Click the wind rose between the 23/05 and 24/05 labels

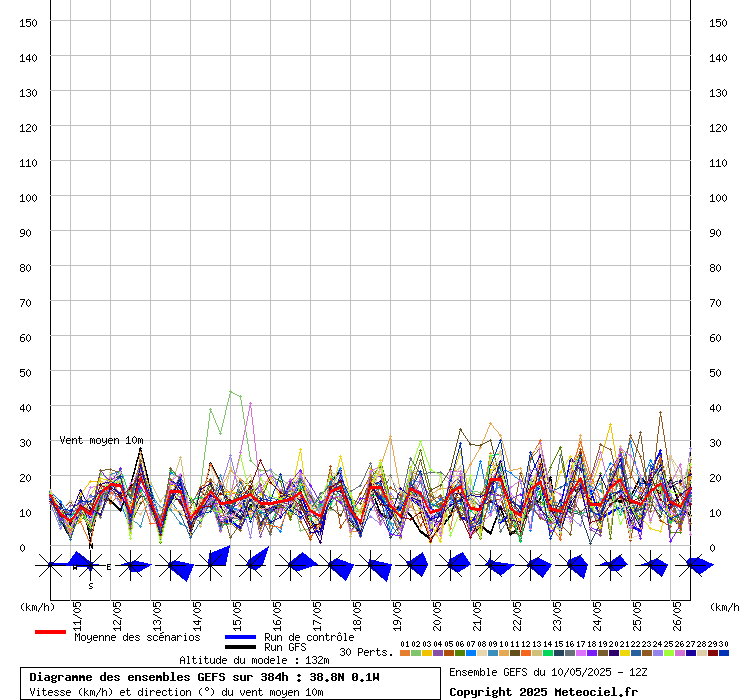pos(572,565)
